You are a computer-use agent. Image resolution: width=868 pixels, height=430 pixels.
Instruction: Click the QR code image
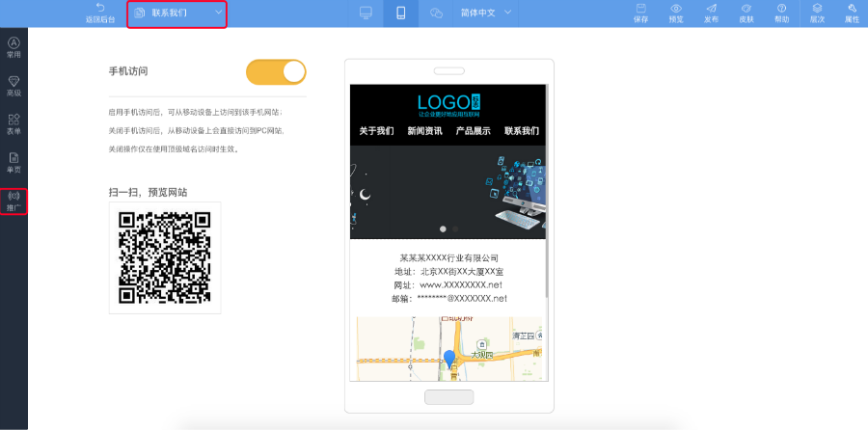click(165, 257)
